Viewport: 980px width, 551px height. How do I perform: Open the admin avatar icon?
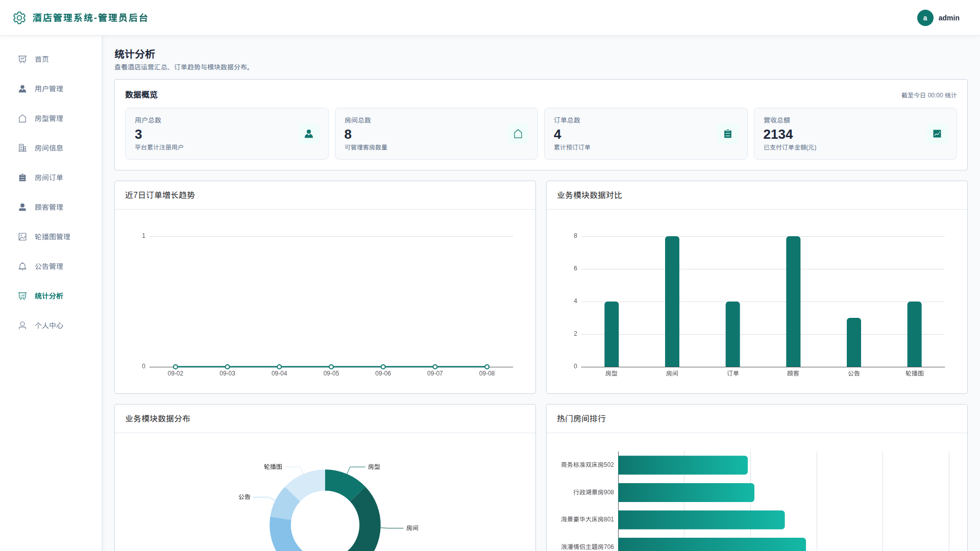(x=925, y=18)
